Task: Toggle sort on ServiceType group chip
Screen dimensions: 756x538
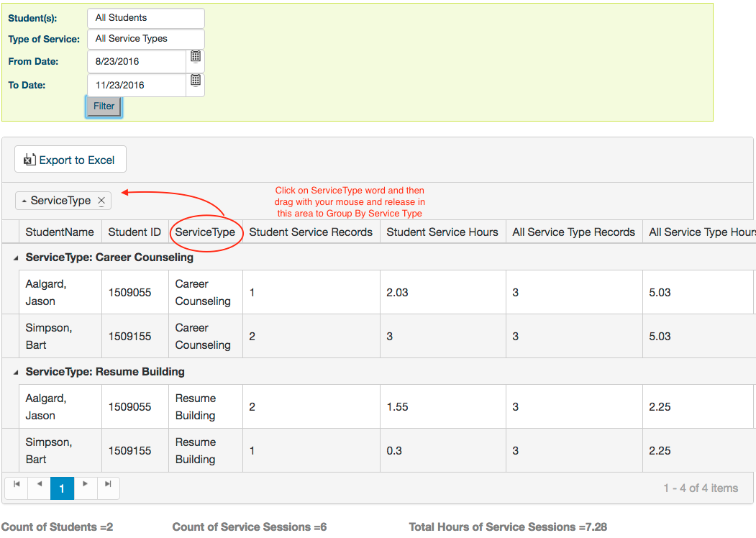Action: click(59, 201)
